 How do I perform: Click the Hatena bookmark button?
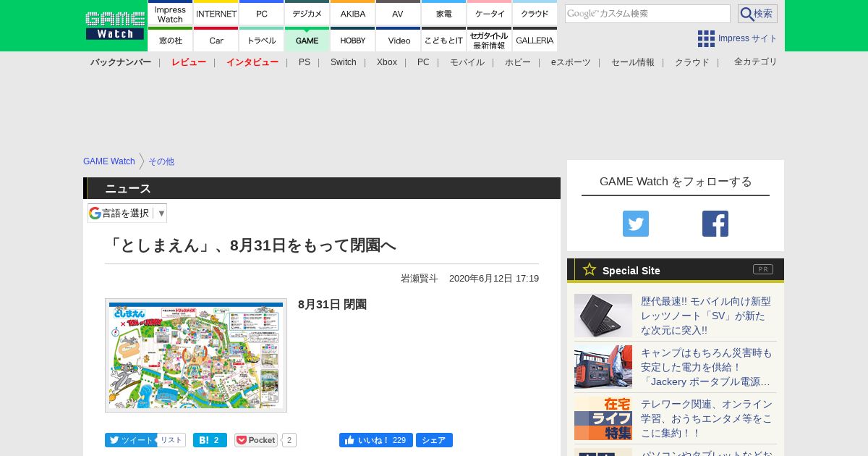click(x=210, y=440)
